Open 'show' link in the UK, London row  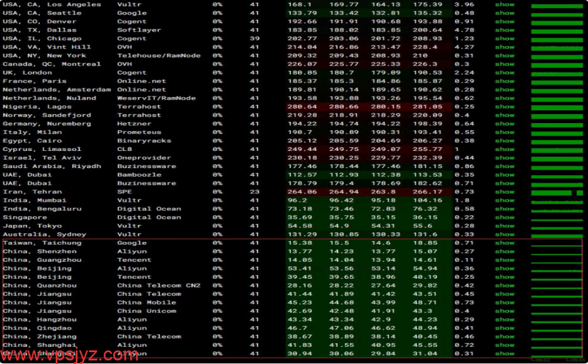point(505,73)
